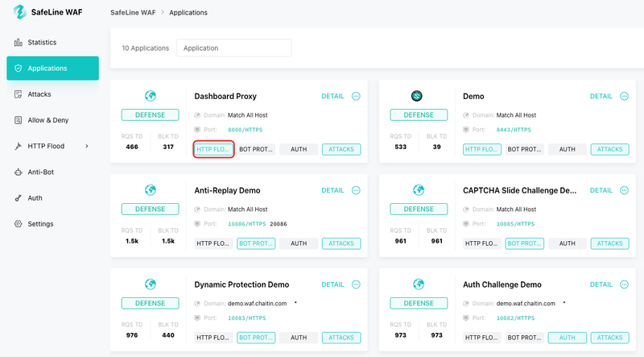
Task: Open more options for CAPTCHA Slide Challenge
Action: pos(625,190)
